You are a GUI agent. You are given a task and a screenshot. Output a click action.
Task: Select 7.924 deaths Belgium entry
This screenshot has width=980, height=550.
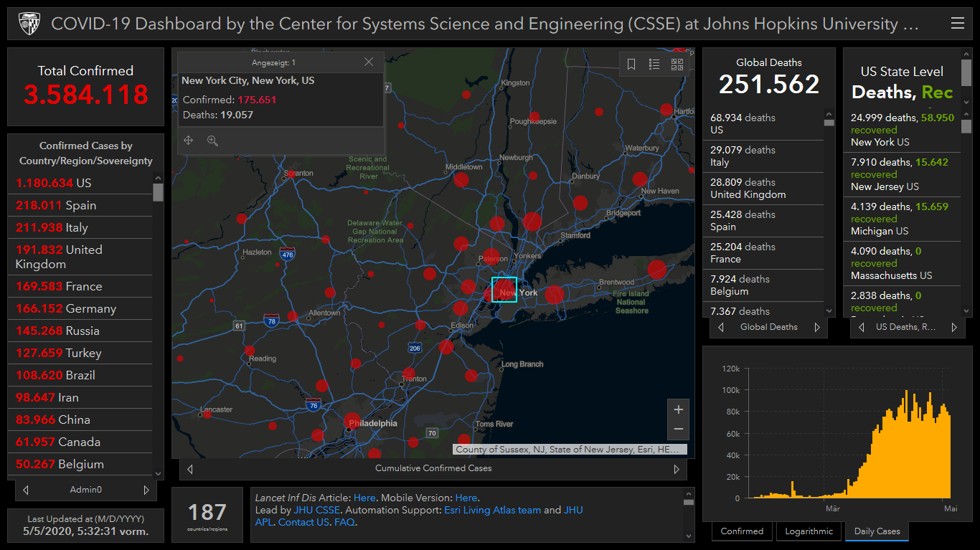pyautogui.click(x=763, y=285)
